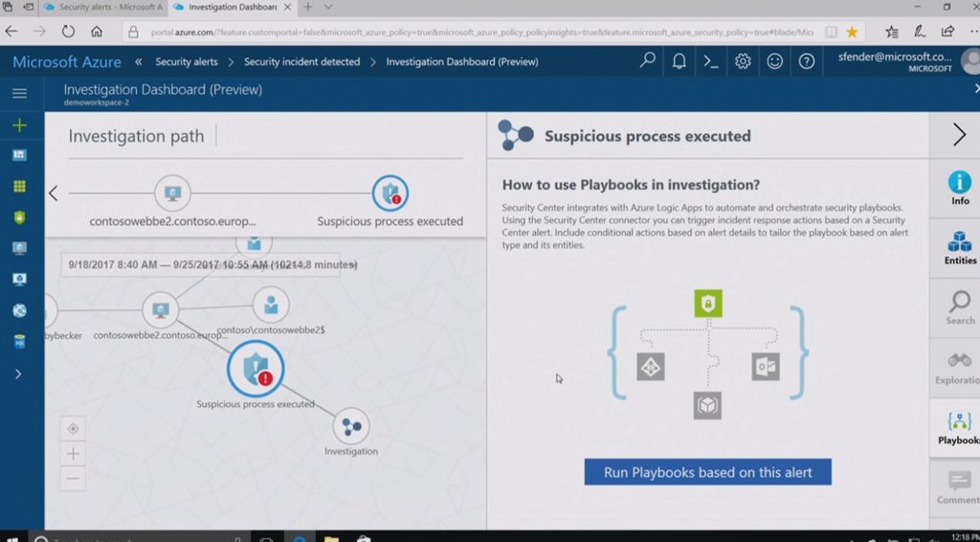Open the Info tab in right panel
980x542 pixels.
point(959,187)
